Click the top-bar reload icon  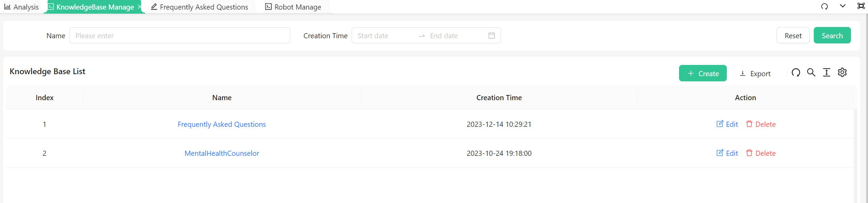pos(824,6)
